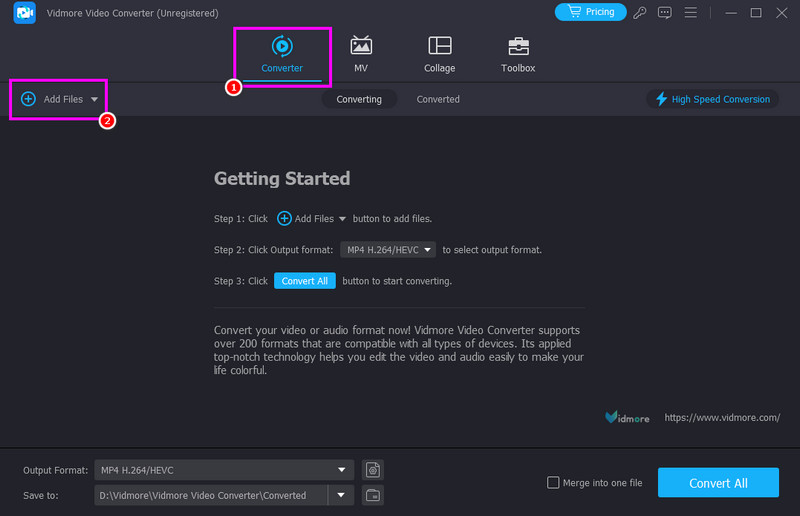This screenshot has width=800, height=516.
Task: Click the Getting Started heading
Action: [x=282, y=178]
